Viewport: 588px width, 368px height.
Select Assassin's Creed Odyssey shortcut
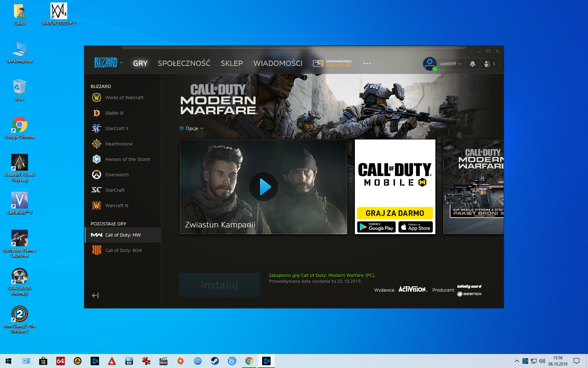coord(20,168)
